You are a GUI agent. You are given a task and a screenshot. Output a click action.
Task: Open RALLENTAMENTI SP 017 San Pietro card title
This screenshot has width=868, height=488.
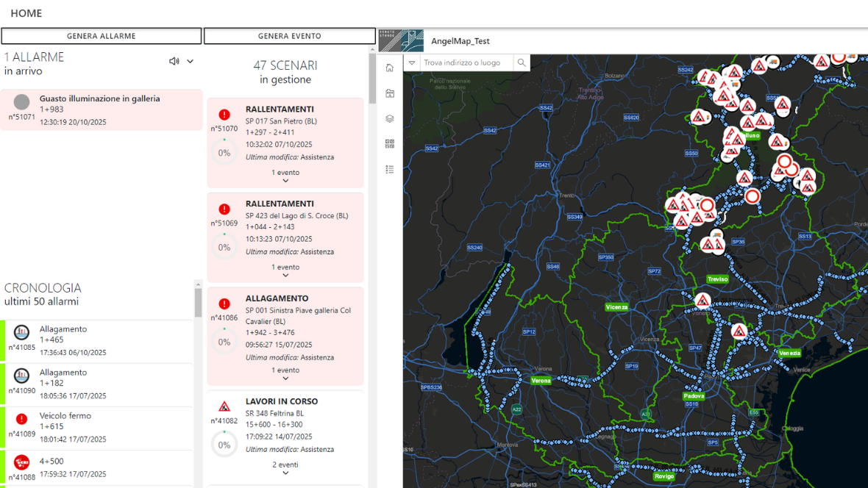280,109
